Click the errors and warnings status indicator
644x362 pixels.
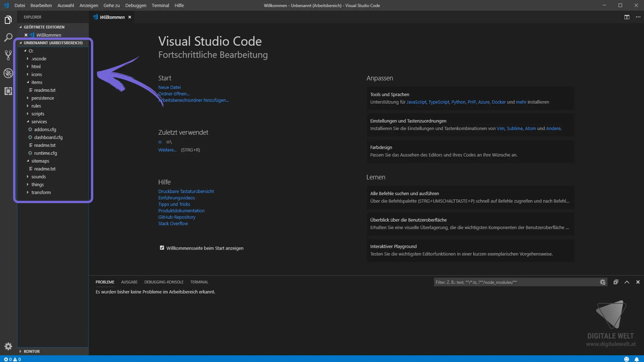point(12,359)
